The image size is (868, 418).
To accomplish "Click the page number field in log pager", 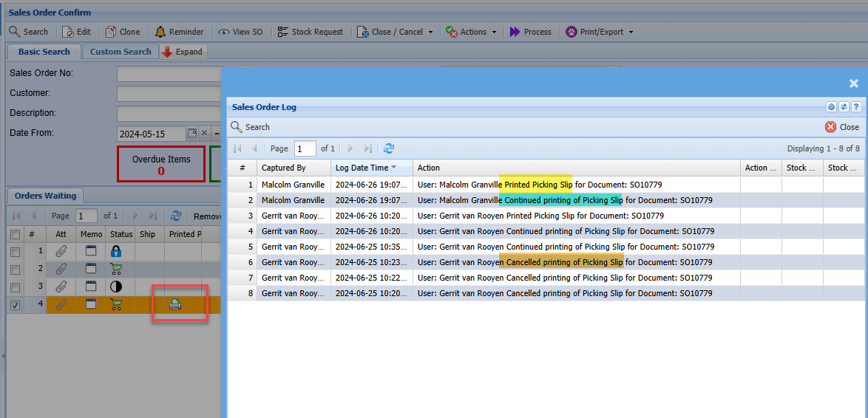I will pyautogui.click(x=305, y=148).
